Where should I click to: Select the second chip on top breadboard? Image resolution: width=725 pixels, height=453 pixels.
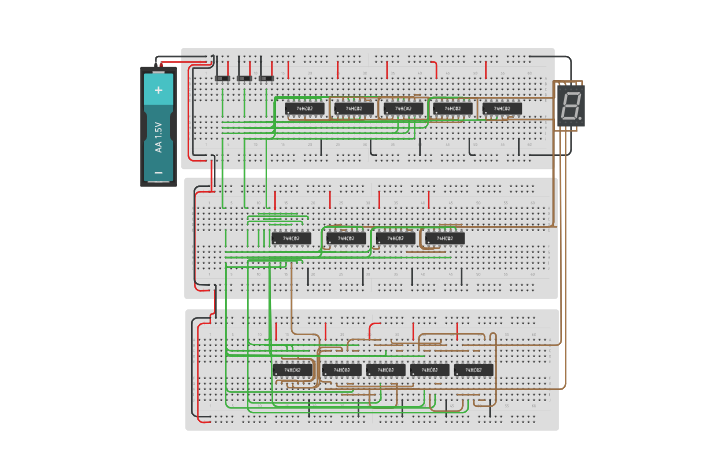354,108
